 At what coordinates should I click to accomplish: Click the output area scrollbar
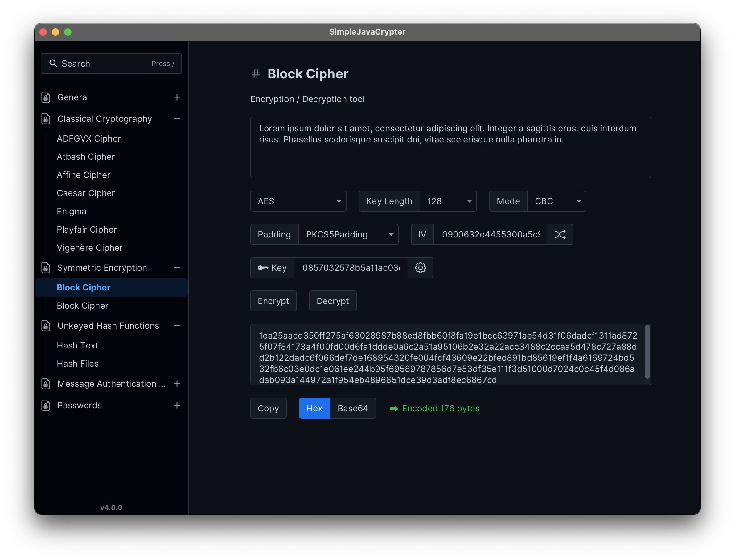(647, 352)
